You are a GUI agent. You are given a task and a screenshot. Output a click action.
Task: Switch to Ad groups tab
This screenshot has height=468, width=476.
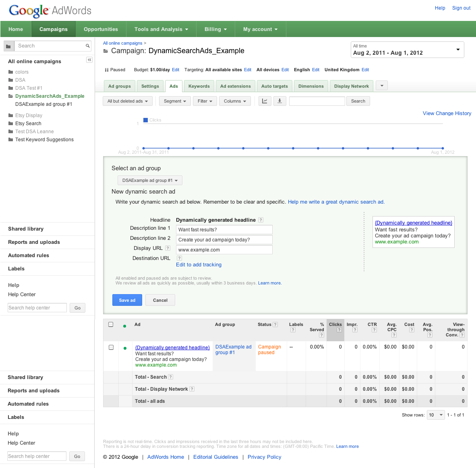120,86
